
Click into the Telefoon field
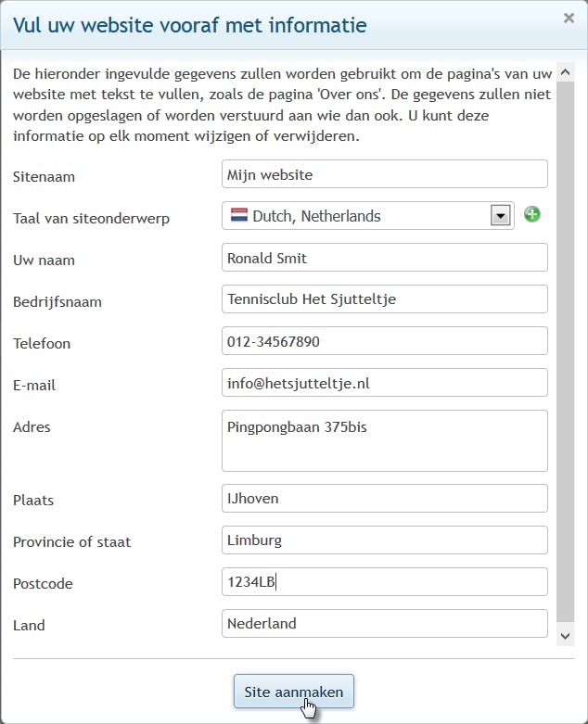pyautogui.click(x=385, y=341)
